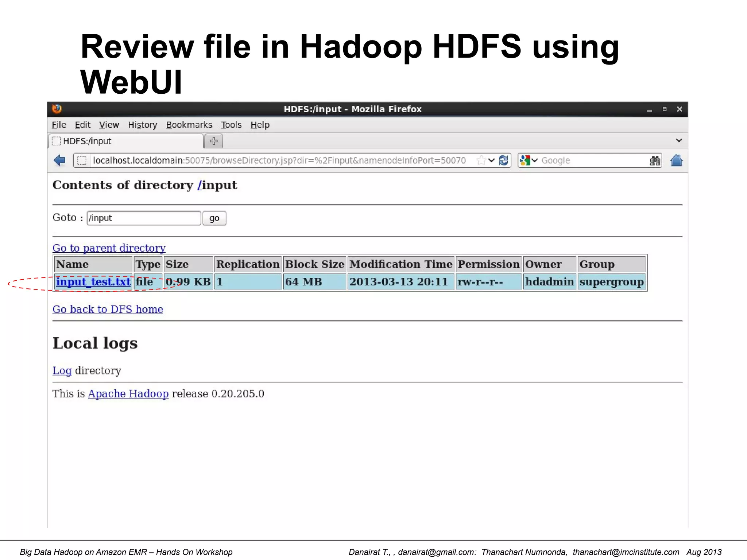Focus the Goto path input field

(144, 218)
